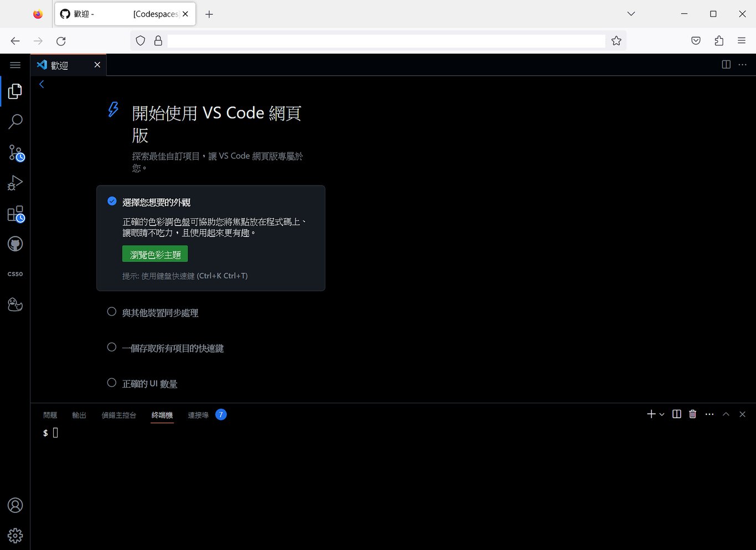Image resolution: width=756 pixels, height=550 pixels.
Task: Open the VS Code hamburger menu
Action: pos(15,65)
